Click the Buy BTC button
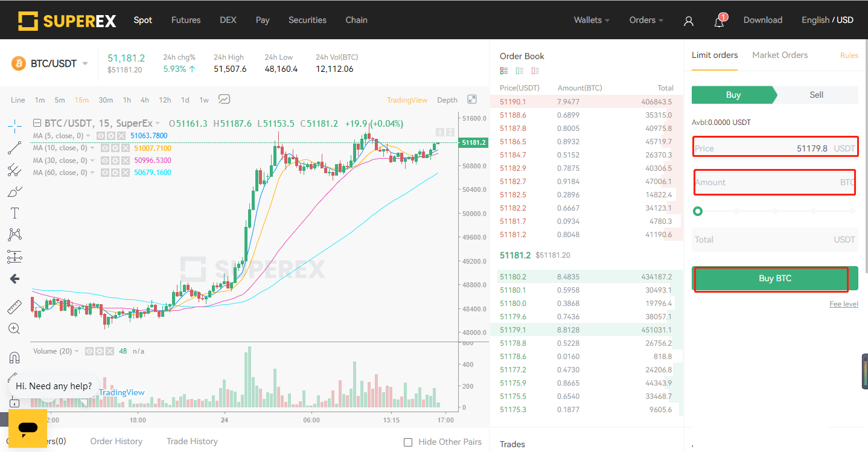Viewport: 868px width, 452px height. (x=775, y=278)
